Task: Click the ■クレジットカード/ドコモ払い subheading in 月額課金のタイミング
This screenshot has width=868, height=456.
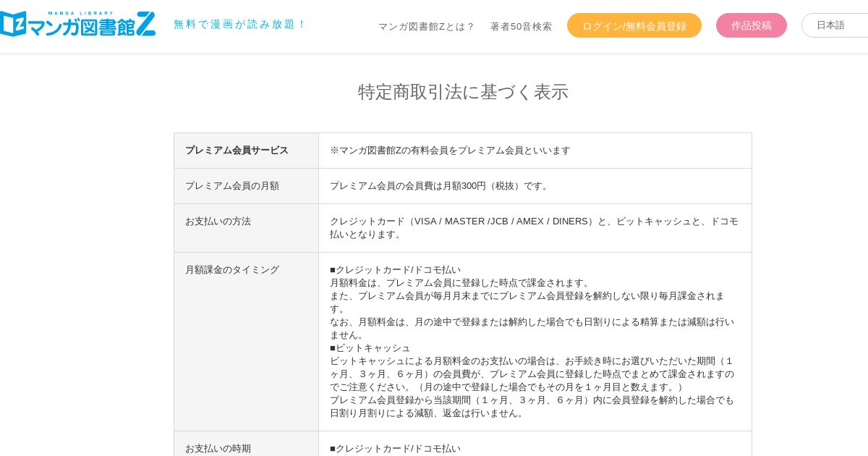Action: click(395, 270)
